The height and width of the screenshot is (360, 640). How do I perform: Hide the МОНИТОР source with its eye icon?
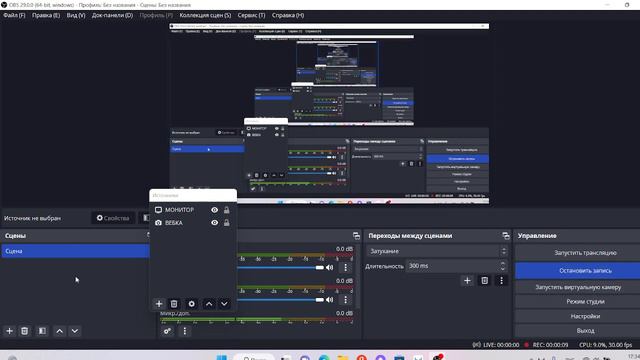(214, 210)
